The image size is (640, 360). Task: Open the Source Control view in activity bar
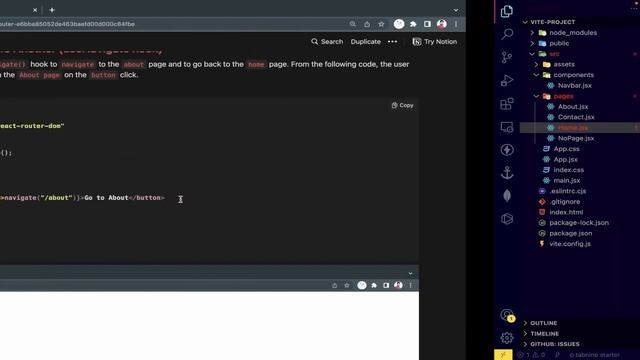(x=507, y=57)
